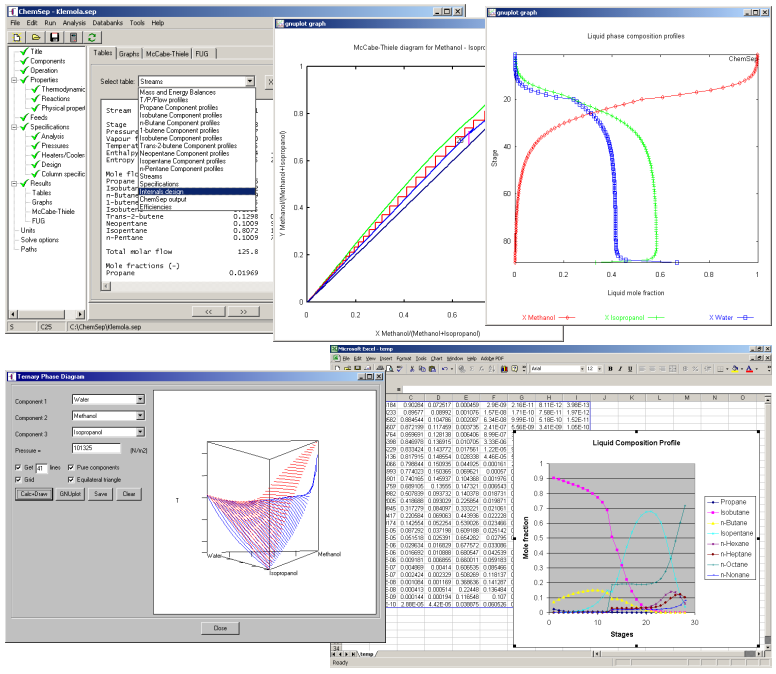The image size is (776, 674).
Task: Click the calculator icon in ChemSep toolbar
Action: pyautogui.click(x=73, y=37)
